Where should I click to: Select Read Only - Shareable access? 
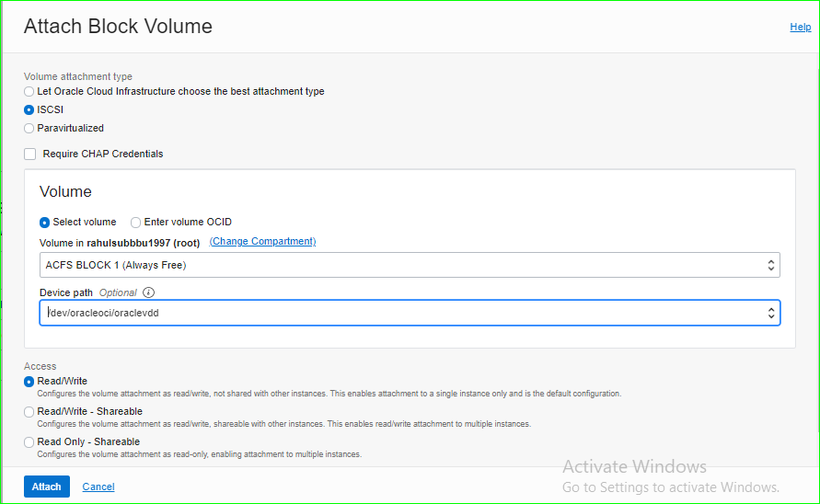click(29, 442)
